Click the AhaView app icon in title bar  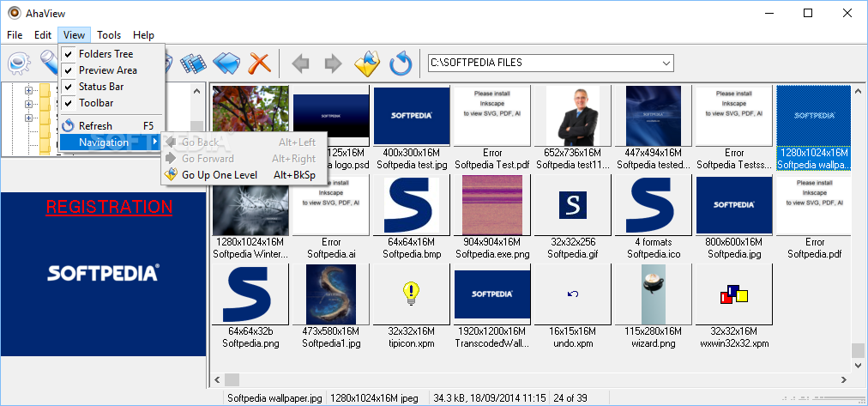tap(15, 13)
